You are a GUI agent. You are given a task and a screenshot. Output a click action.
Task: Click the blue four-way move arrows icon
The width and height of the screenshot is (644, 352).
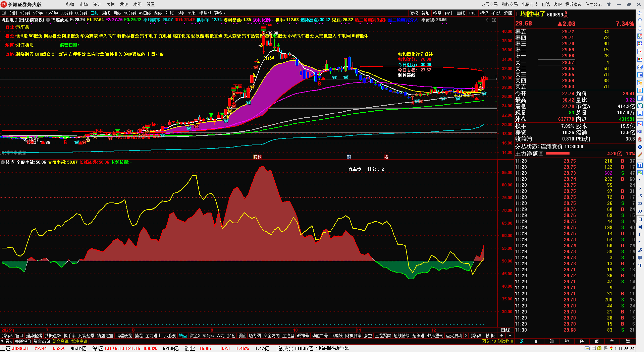pyautogui.click(x=640, y=147)
